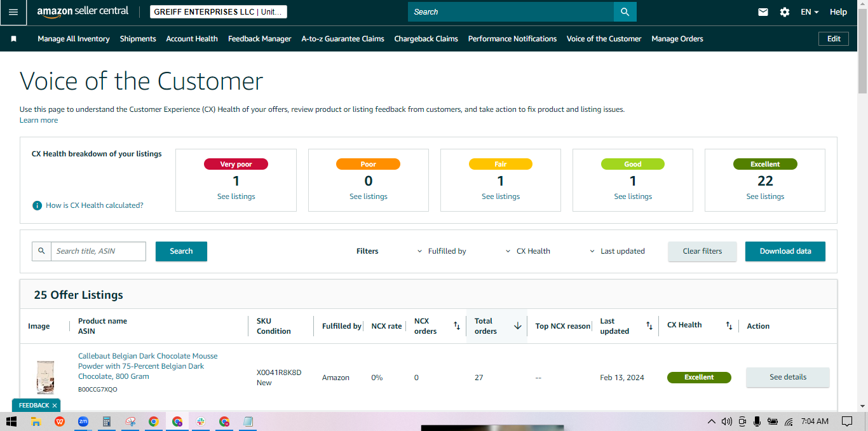Close the FEEDBACK tab with its X

[55, 406]
